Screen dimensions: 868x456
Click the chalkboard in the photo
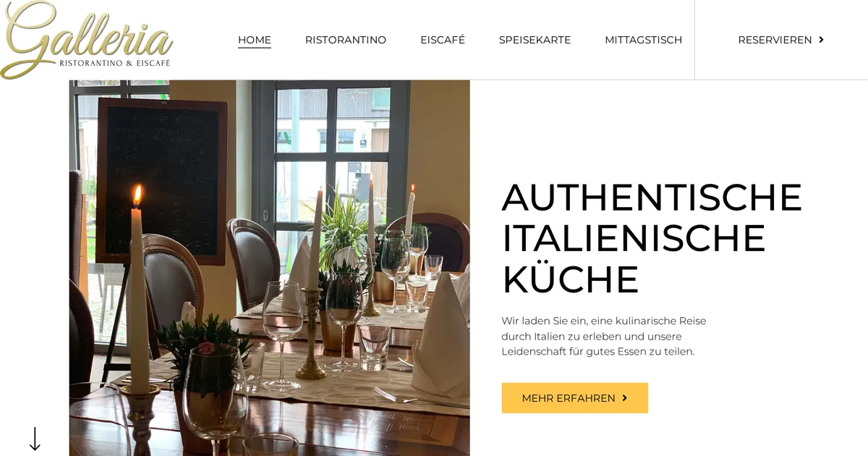pyautogui.click(x=162, y=181)
